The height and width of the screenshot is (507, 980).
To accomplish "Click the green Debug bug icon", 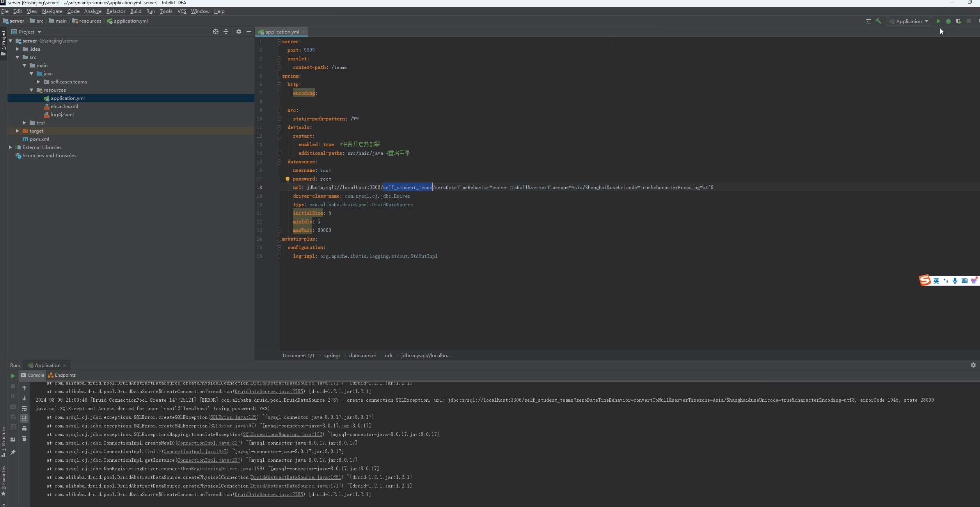I will tap(948, 21).
